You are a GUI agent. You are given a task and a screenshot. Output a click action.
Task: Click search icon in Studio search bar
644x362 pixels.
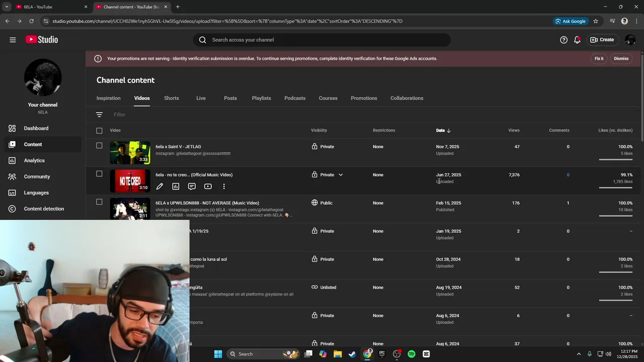coord(203,40)
